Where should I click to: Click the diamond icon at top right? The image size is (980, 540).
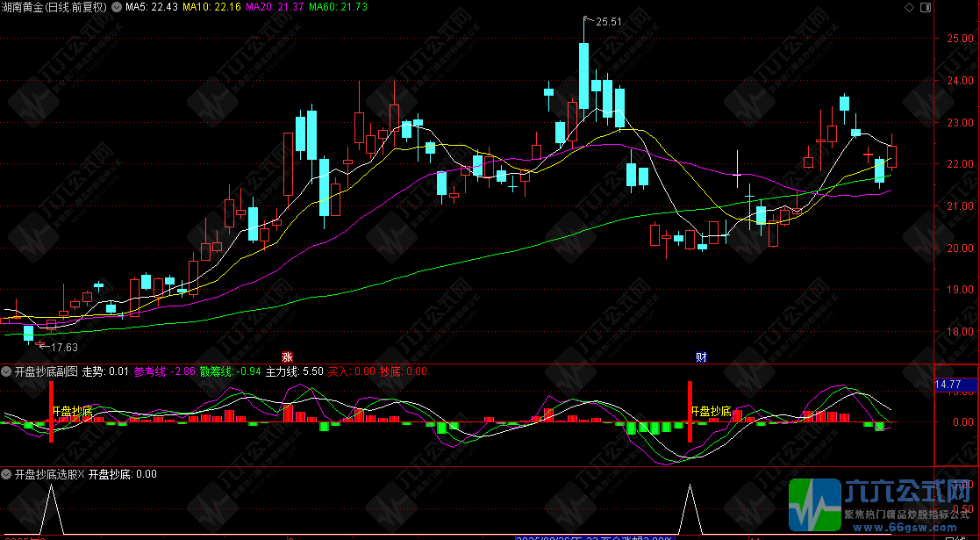click(910, 8)
